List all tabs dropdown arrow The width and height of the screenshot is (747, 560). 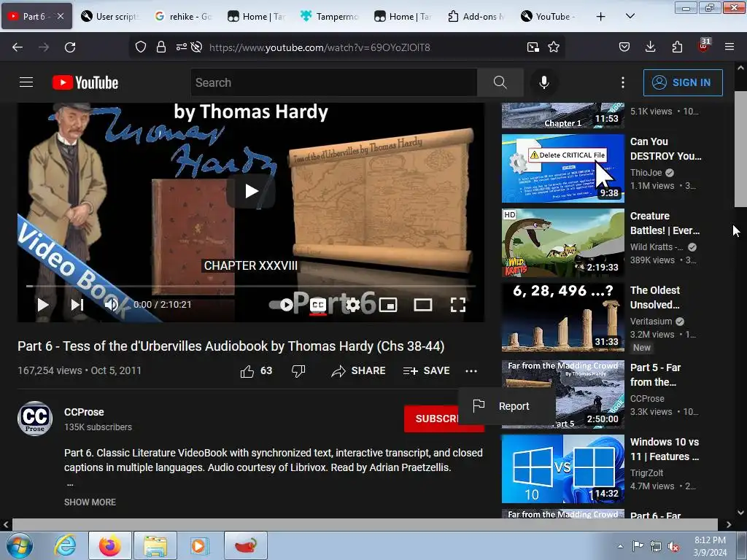[x=630, y=16]
